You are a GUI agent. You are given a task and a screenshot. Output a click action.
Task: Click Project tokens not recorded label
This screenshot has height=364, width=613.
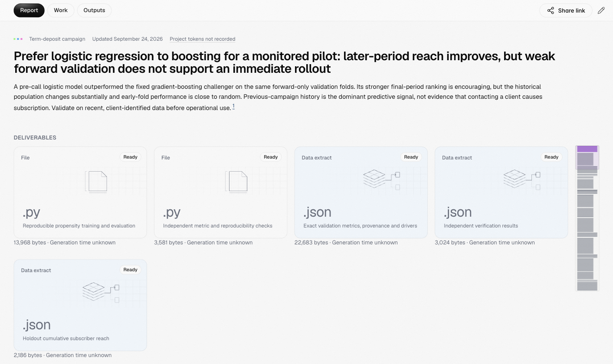[x=203, y=39]
